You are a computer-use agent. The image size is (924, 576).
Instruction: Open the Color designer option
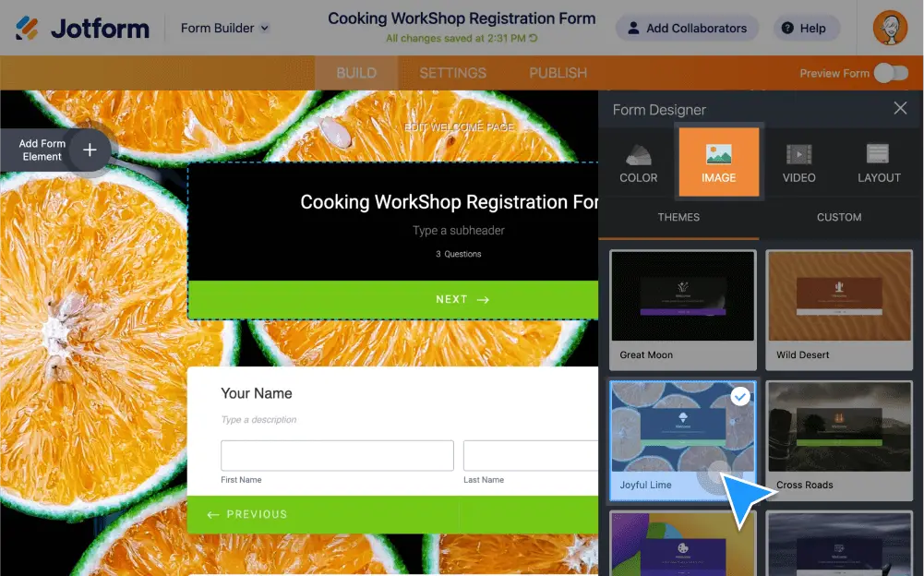pyautogui.click(x=638, y=162)
